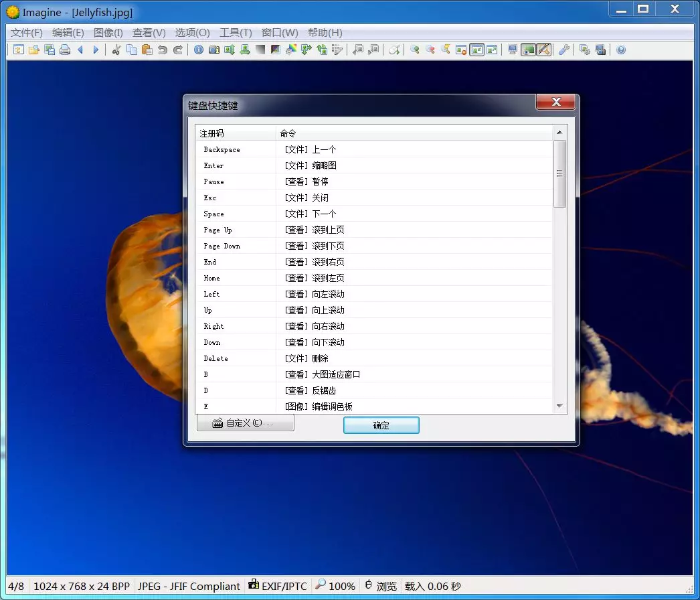Screen dimensions: 700x600
Task: Click the copy icon in the toolbar
Action: click(132, 50)
